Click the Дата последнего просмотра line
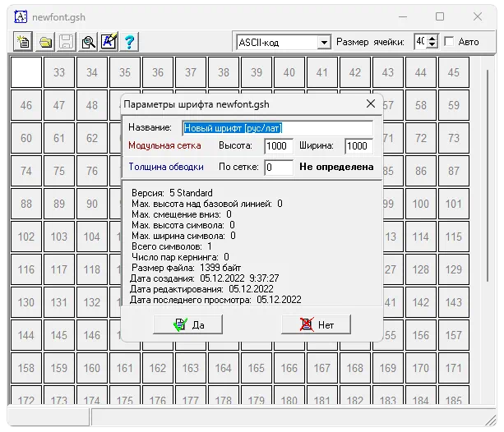Screen dimensions: 504x432 [215, 300]
